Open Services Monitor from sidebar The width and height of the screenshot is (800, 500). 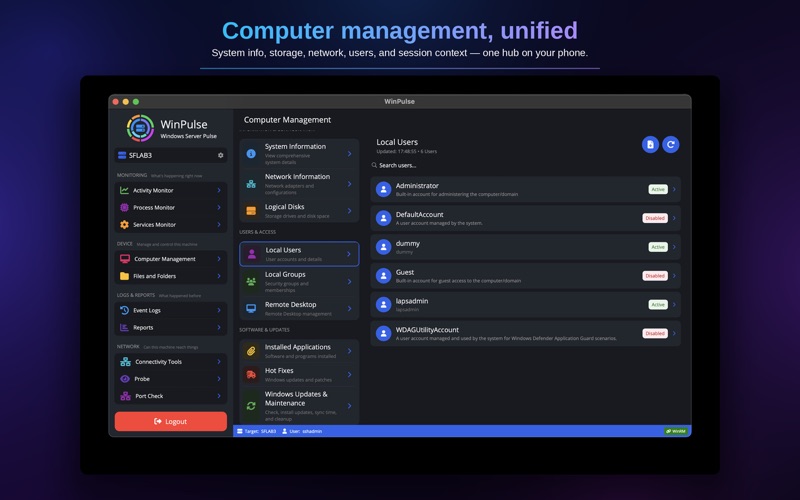pyautogui.click(x=171, y=224)
